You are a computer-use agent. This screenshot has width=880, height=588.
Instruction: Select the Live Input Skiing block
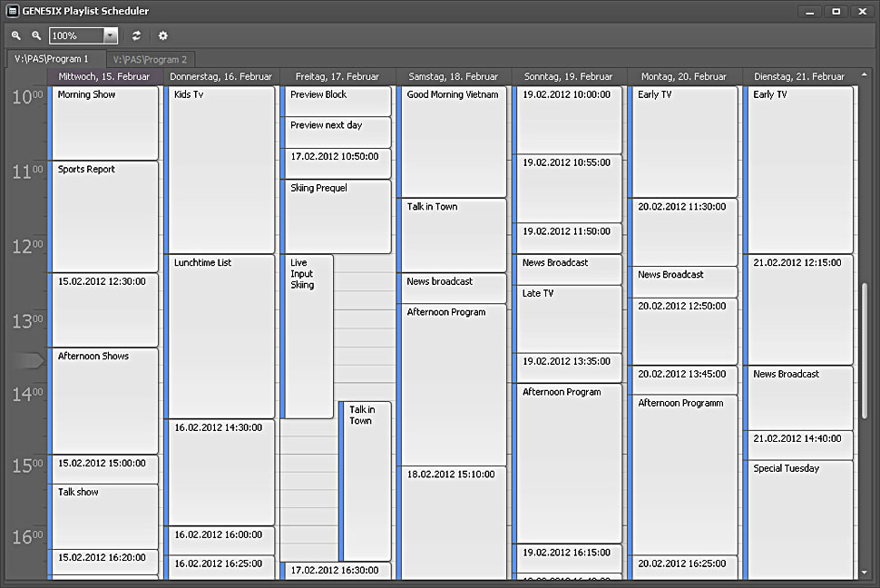pyautogui.click(x=309, y=336)
